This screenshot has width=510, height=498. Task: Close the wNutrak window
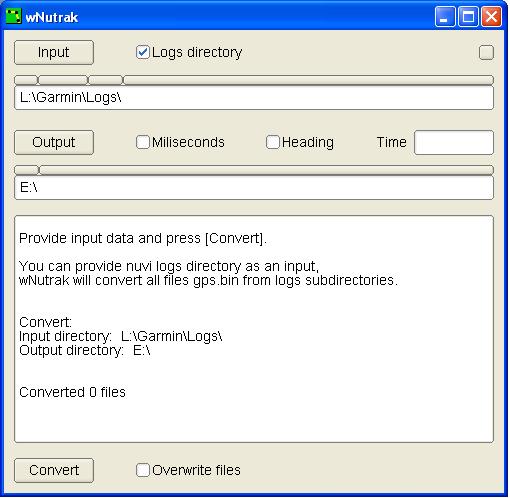tap(491, 16)
